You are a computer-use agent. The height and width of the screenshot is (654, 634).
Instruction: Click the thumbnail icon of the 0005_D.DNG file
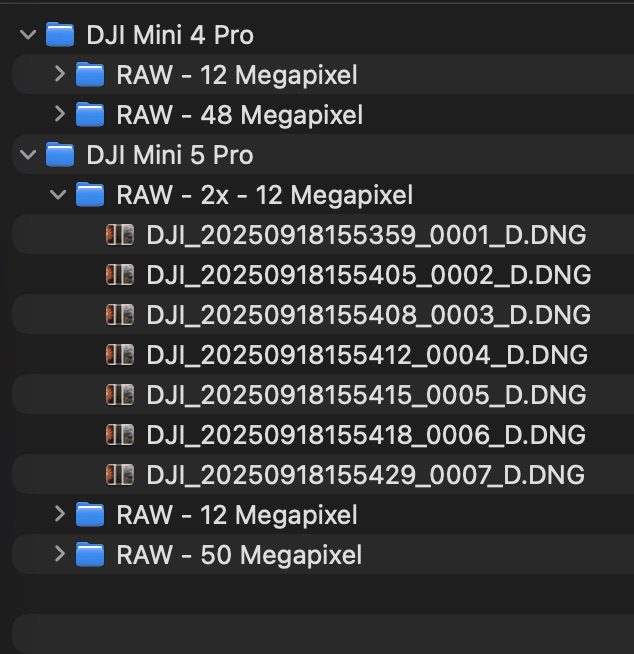pyautogui.click(x=120, y=395)
